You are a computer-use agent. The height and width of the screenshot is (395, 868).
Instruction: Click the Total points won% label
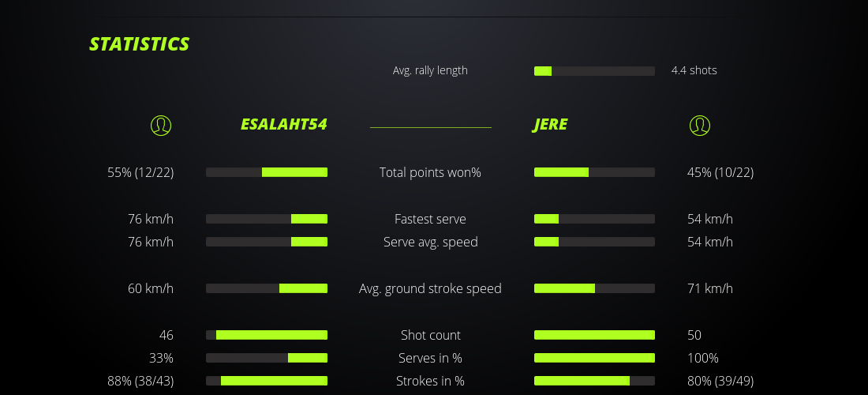(430, 172)
